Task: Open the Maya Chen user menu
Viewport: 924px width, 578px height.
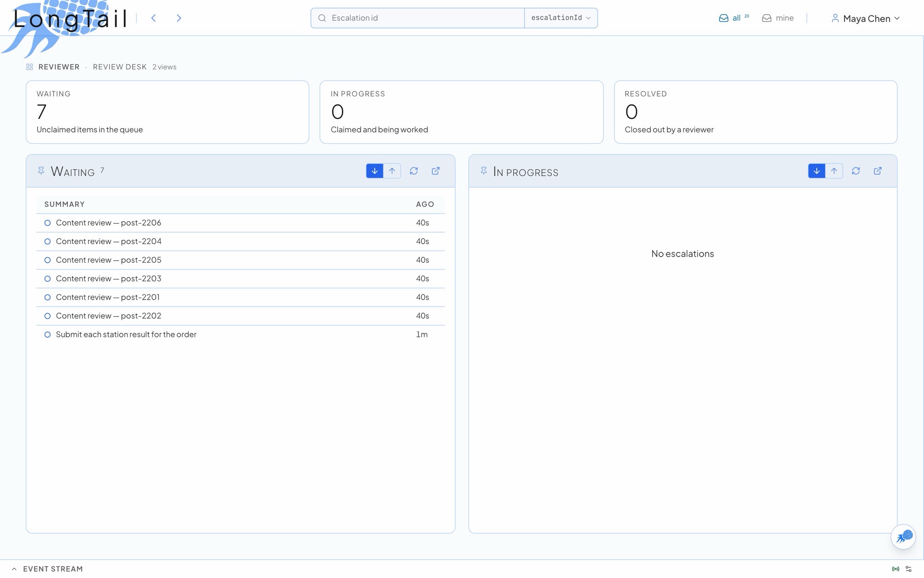Action: tap(865, 18)
